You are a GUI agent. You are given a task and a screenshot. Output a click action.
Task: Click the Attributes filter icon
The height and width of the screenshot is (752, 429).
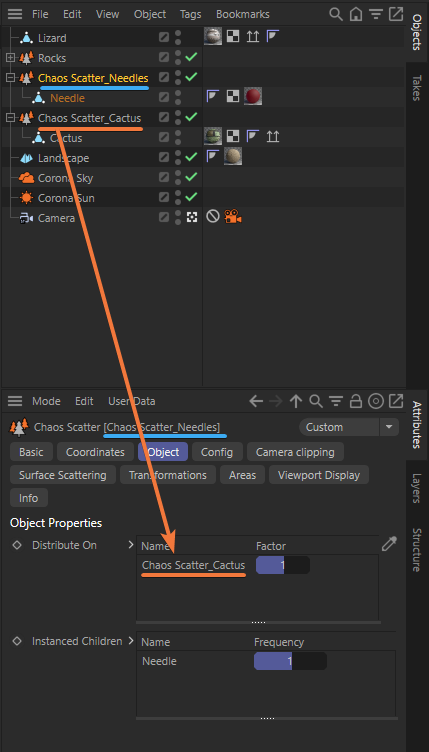336,401
